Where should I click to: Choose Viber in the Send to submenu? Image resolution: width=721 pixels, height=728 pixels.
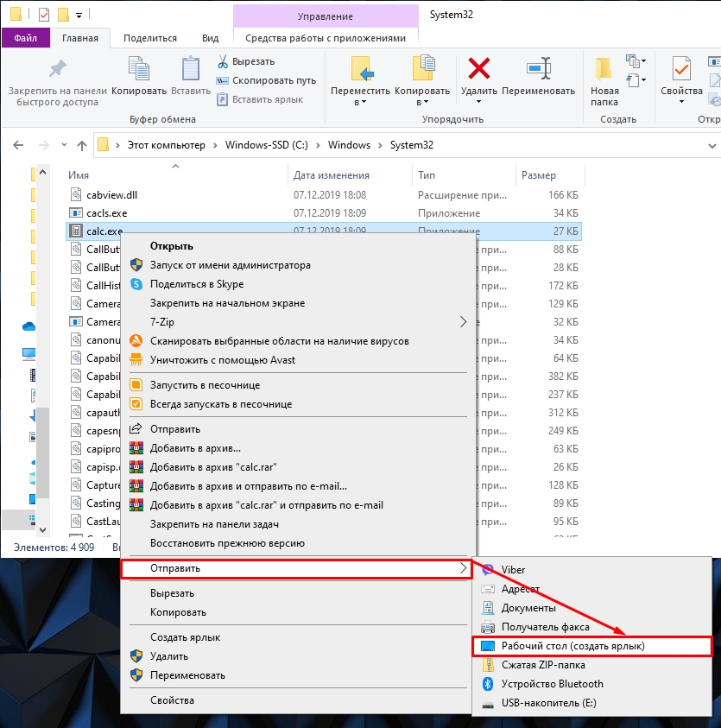tap(513, 570)
